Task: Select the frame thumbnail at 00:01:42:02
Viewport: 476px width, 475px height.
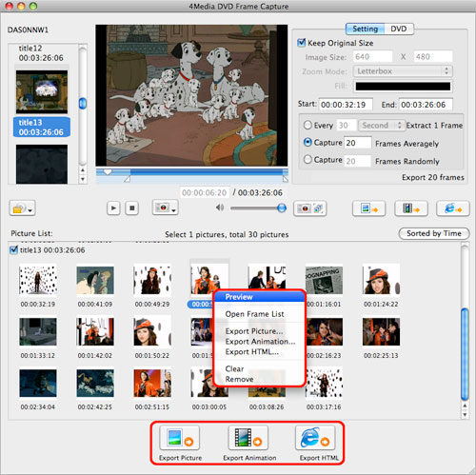Action: pos(95,331)
